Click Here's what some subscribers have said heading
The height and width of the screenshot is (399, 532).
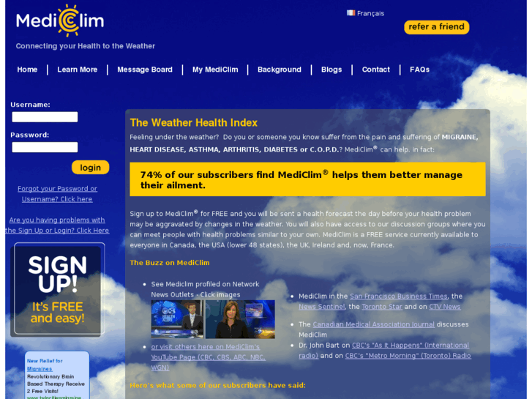tap(218, 385)
